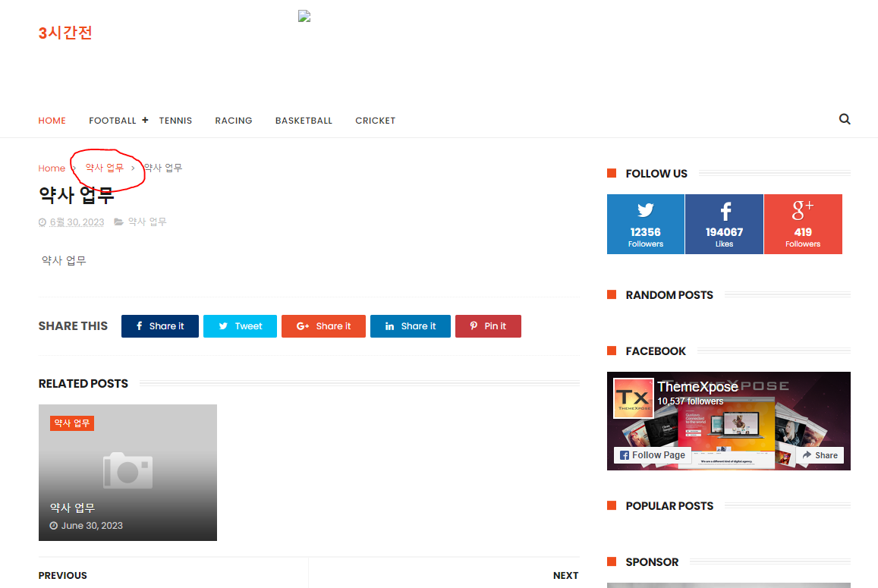Click Share in Facebook widget
The height and width of the screenshot is (588, 878).
(x=820, y=455)
